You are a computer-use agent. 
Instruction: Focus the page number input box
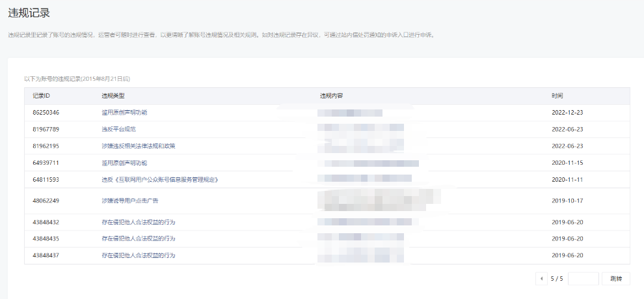(x=583, y=279)
